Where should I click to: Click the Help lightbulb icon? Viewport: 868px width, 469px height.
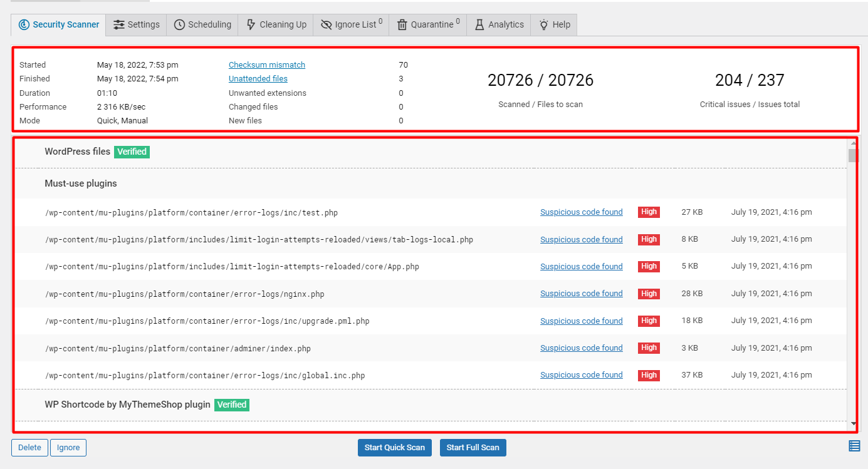pos(543,24)
